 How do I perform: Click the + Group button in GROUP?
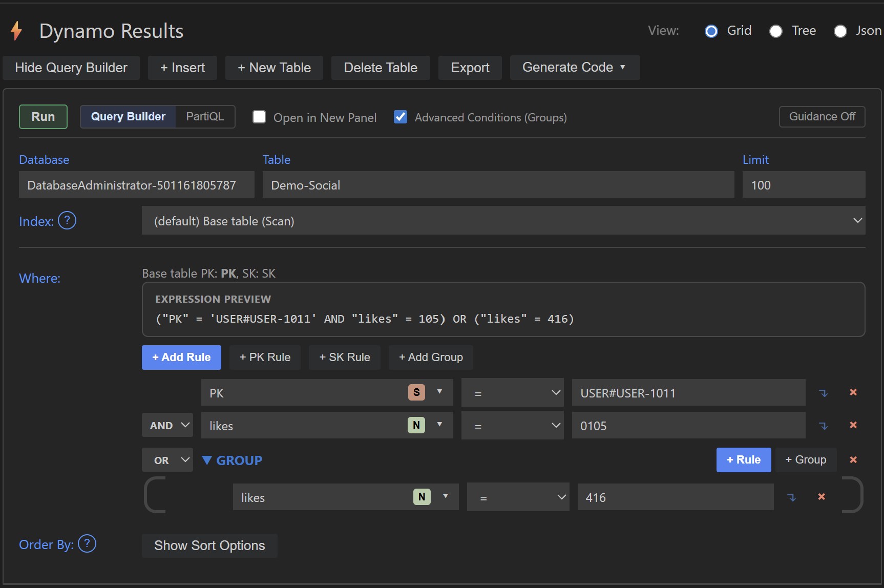coord(806,460)
